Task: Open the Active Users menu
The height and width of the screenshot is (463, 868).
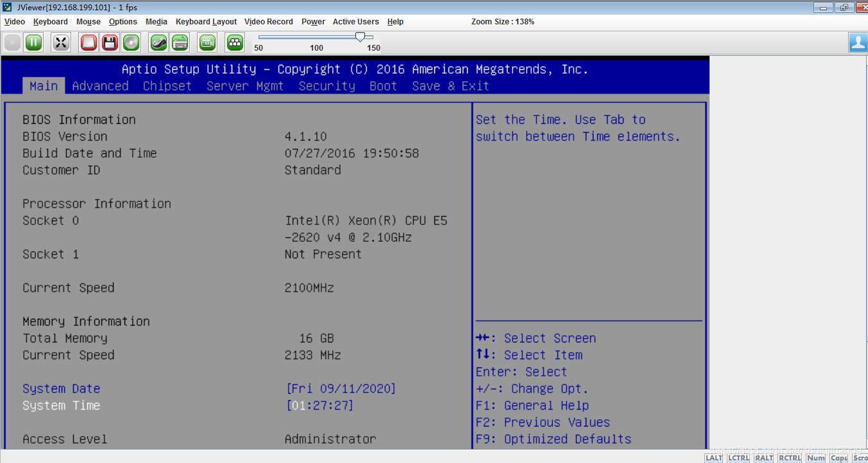Action: point(356,22)
